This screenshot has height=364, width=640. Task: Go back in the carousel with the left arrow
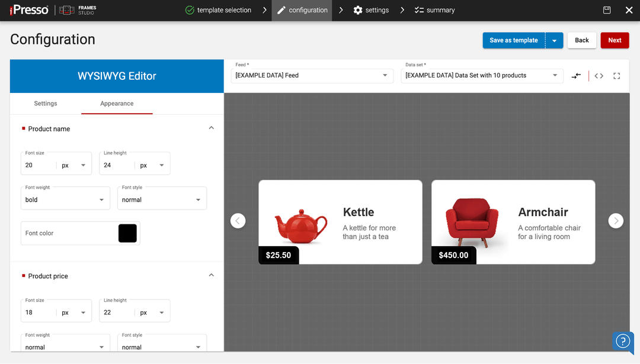pos(238,220)
